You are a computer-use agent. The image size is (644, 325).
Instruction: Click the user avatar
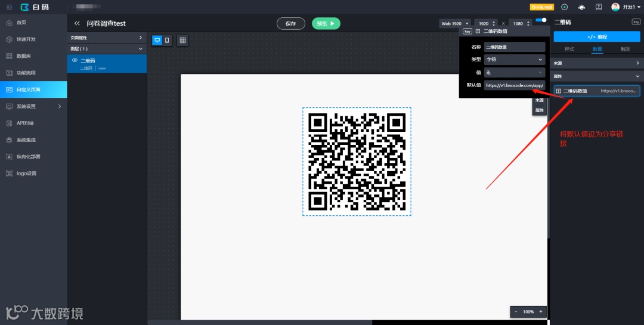click(x=615, y=7)
